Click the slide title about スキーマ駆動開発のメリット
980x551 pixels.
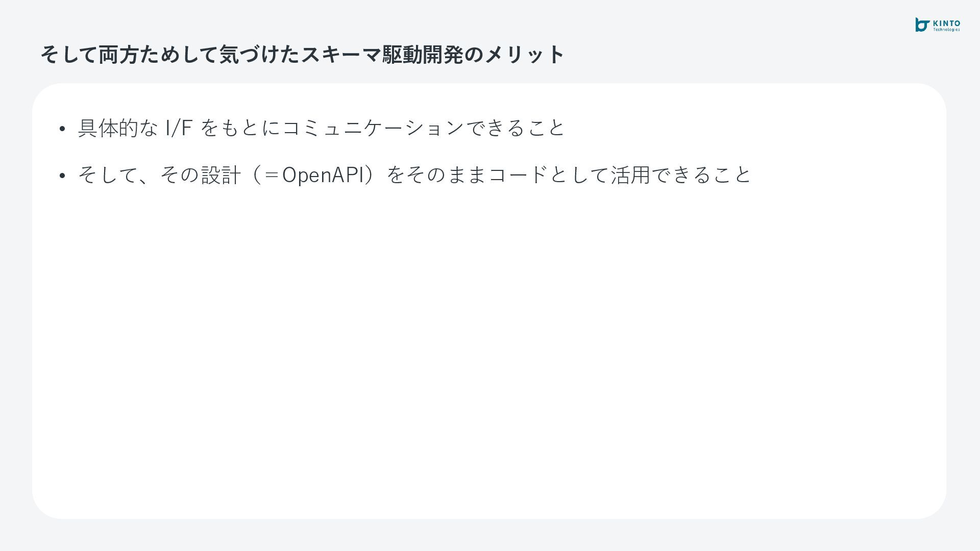[303, 54]
